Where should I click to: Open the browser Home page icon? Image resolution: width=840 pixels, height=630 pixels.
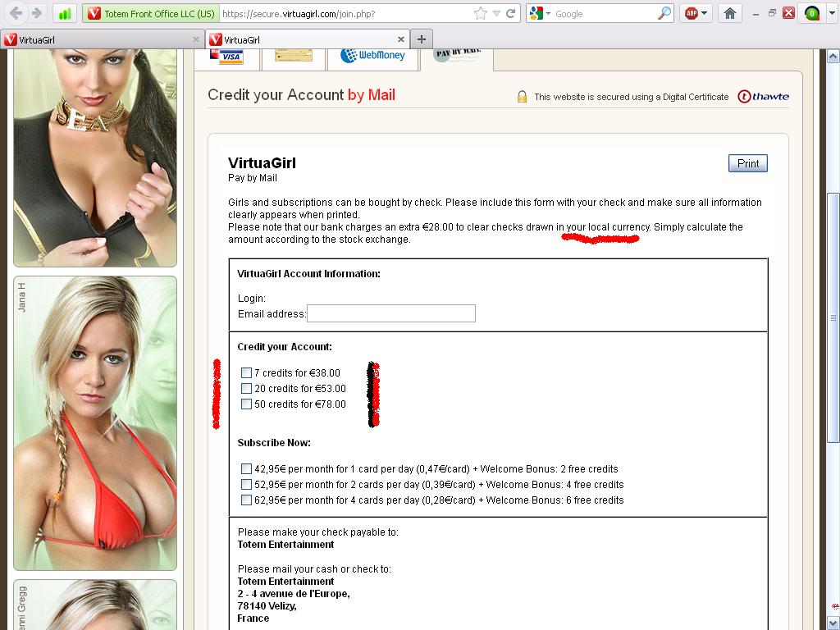point(729,13)
